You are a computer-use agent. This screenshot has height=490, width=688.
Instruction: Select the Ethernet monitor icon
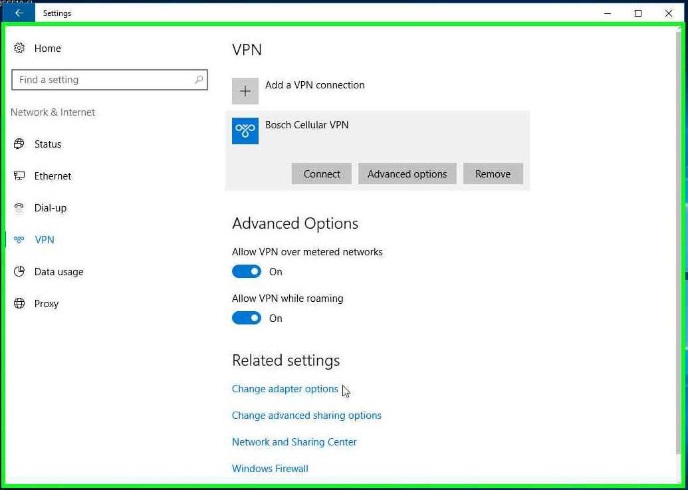tap(19, 175)
